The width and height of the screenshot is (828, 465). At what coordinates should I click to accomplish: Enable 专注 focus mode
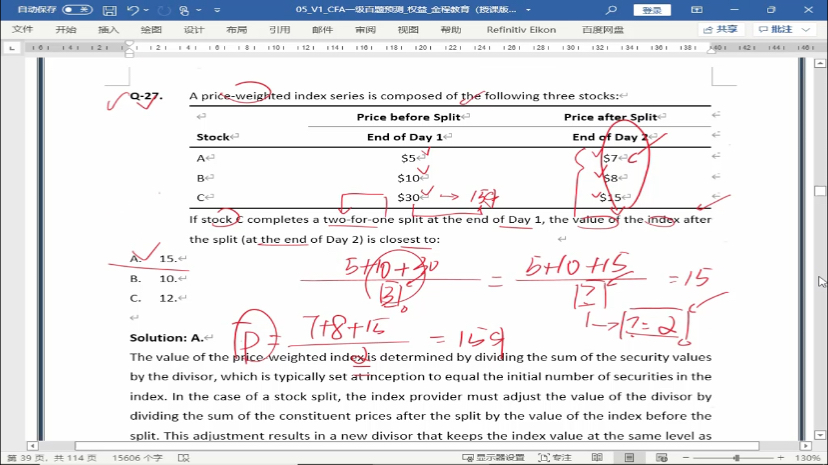(554, 458)
